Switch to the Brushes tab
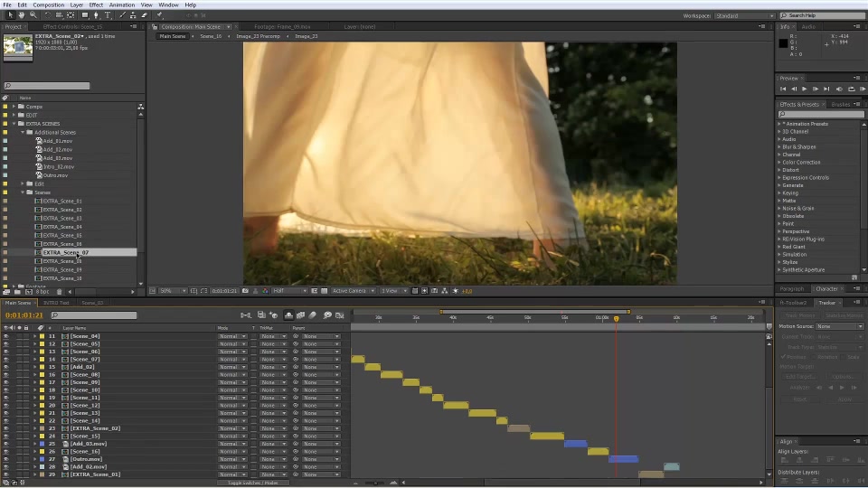Viewport: 868px width, 488px height. tap(840, 105)
